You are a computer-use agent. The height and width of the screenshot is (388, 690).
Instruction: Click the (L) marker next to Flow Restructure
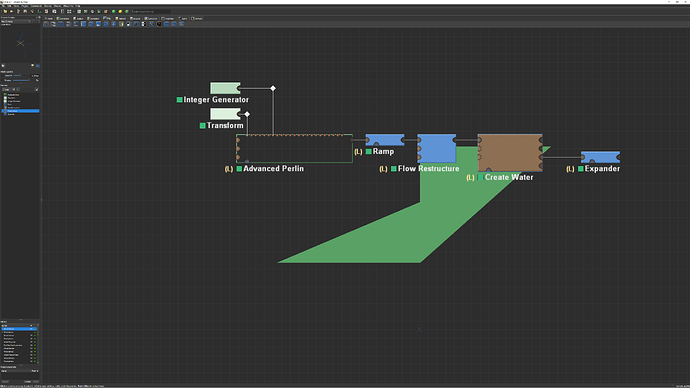point(383,169)
